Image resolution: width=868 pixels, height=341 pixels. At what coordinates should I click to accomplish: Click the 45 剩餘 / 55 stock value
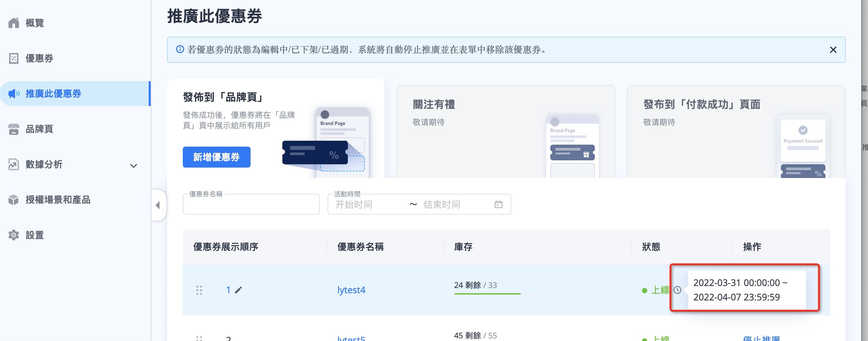[x=475, y=336]
